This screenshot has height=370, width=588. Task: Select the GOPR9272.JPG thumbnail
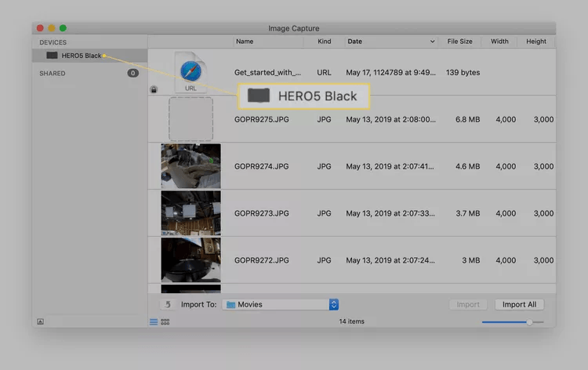pyautogui.click(x=191, y=259)
